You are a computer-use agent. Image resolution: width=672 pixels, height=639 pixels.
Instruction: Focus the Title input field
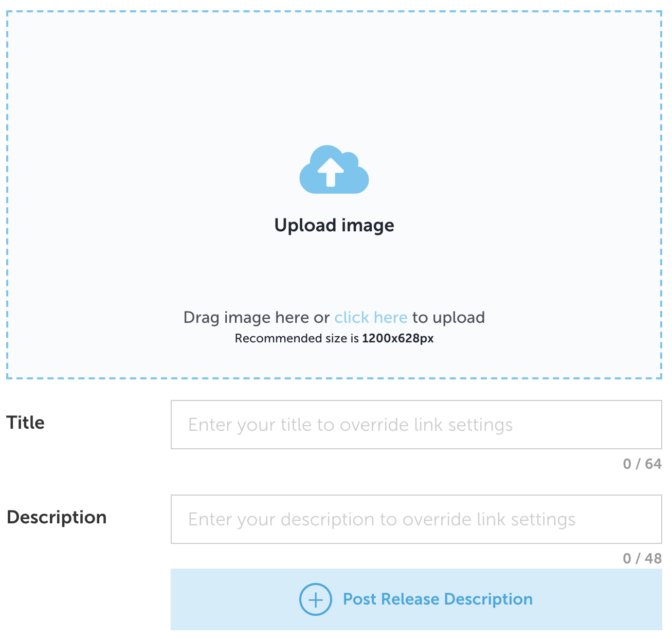(416, 425)
